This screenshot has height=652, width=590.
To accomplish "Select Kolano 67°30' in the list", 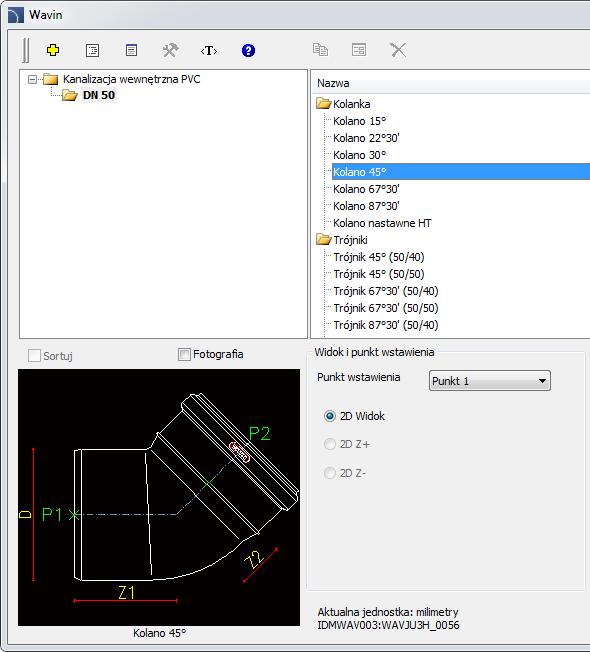I will coord(366,189).
